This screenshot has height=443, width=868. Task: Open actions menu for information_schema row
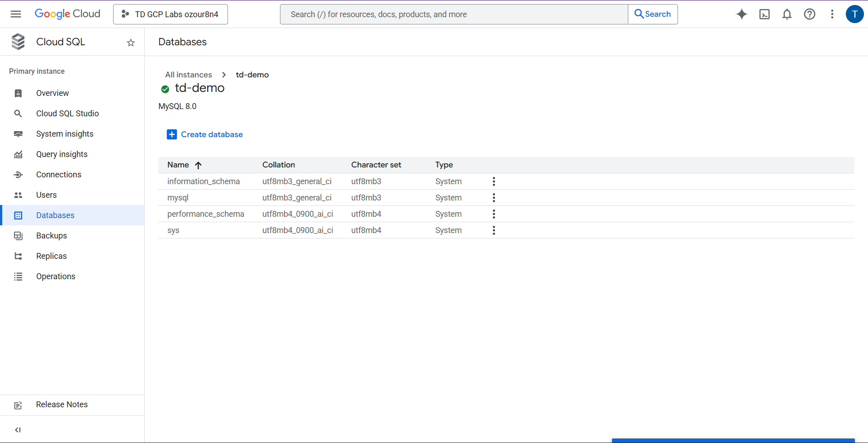(x=493, y=181)
